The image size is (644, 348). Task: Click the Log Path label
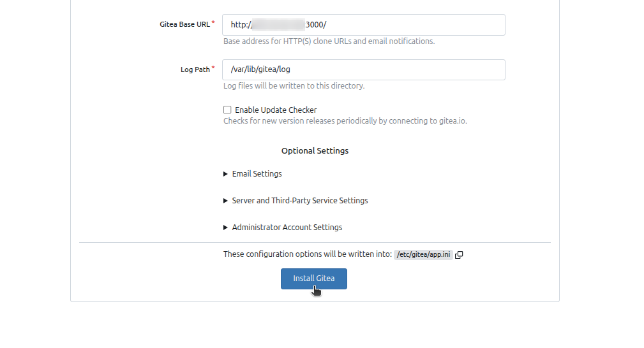[x=195, y=69]
